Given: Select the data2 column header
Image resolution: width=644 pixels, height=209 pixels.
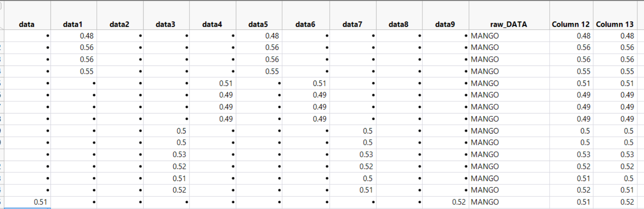Looking at the screenshot, I should pyautogui.click(x=120, y=25).
